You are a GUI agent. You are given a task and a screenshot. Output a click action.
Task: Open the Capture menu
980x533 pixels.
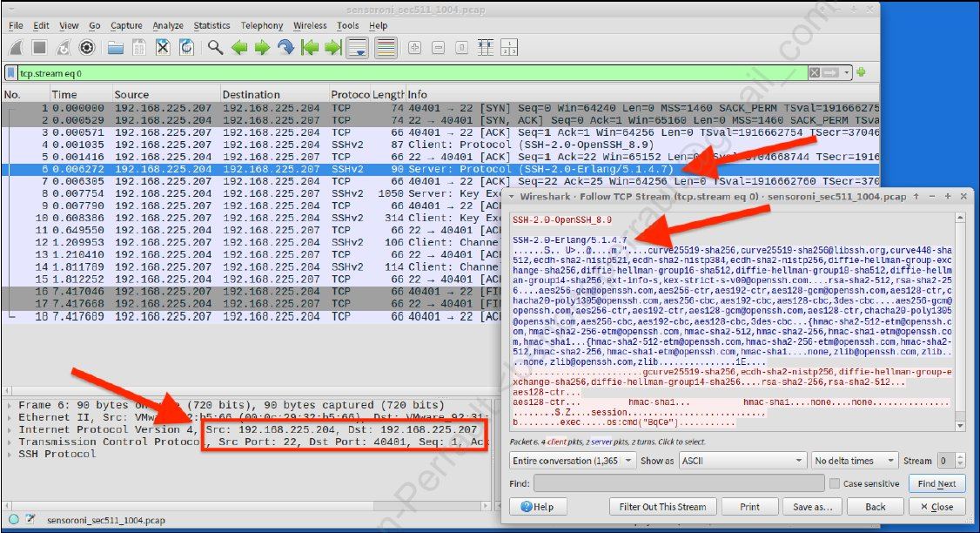click(126, 25)
